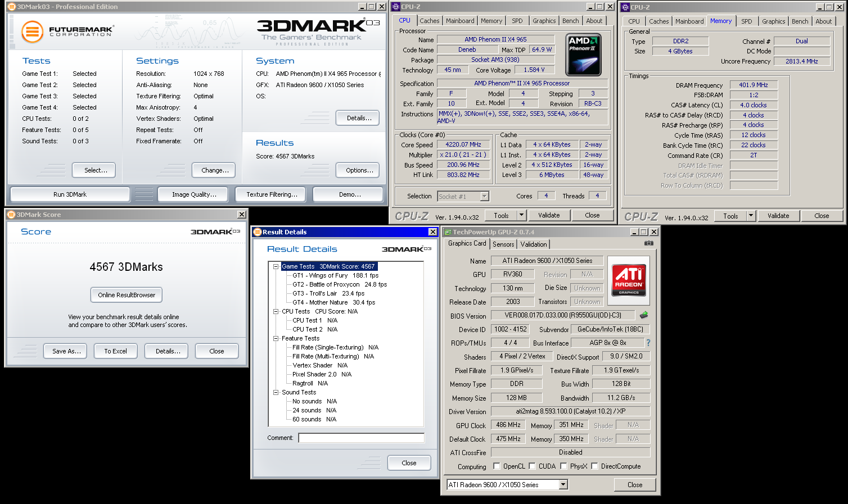
Task: Click the BIOS save chip icon in GPU-Z
Action: point(644,315)
